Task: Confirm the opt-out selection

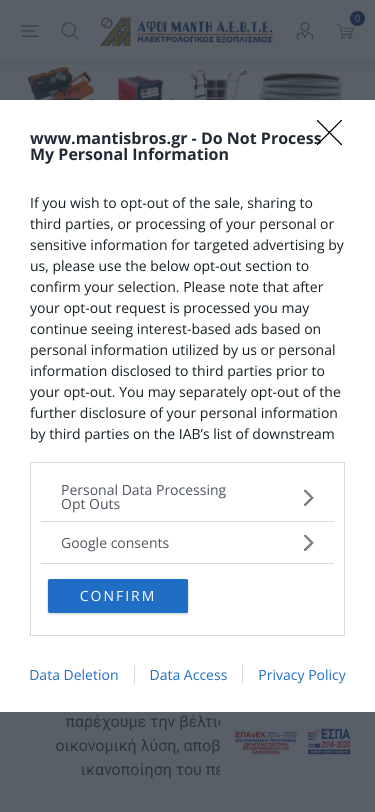Action: point(118,596)
